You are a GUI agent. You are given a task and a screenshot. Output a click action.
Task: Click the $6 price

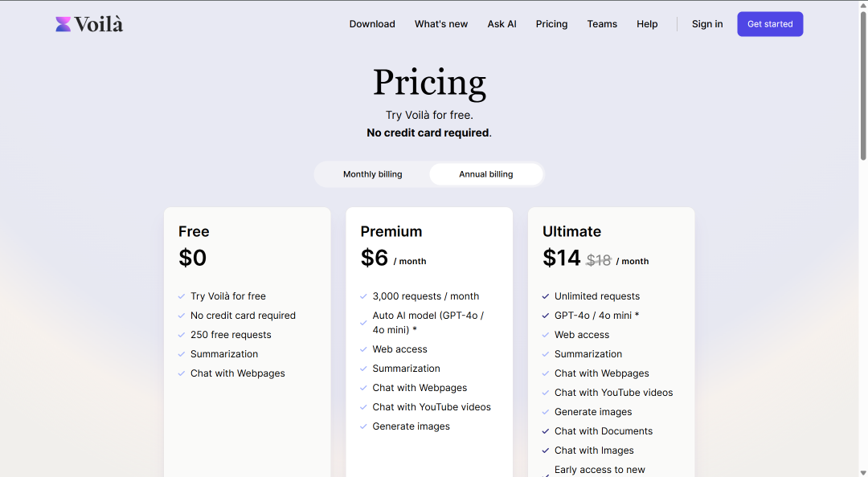[x=375, y=258]
